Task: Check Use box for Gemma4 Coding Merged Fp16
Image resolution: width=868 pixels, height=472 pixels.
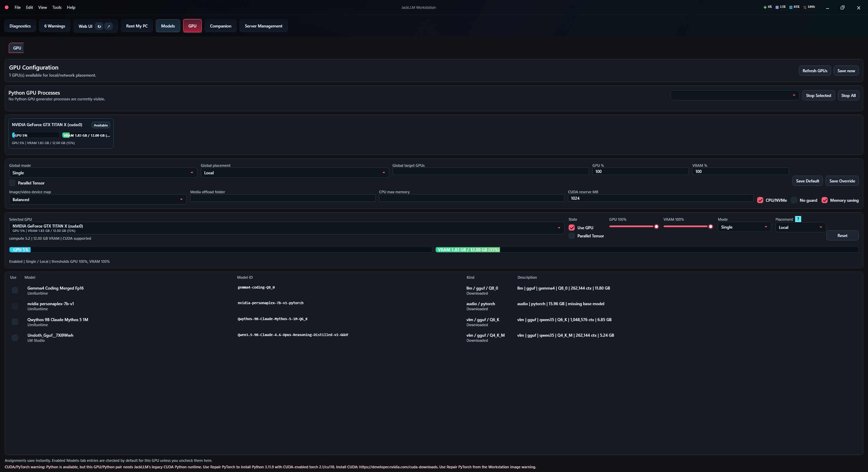Action: click(x=15, y=290)
